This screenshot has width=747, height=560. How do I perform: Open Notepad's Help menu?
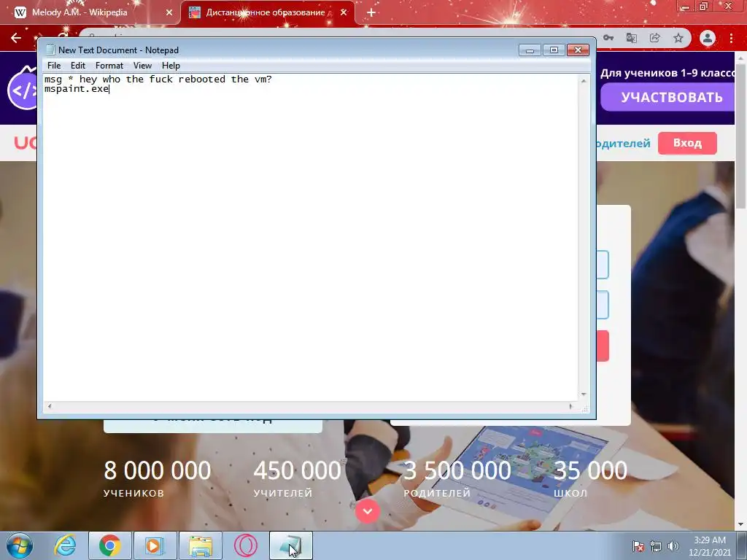171,66
